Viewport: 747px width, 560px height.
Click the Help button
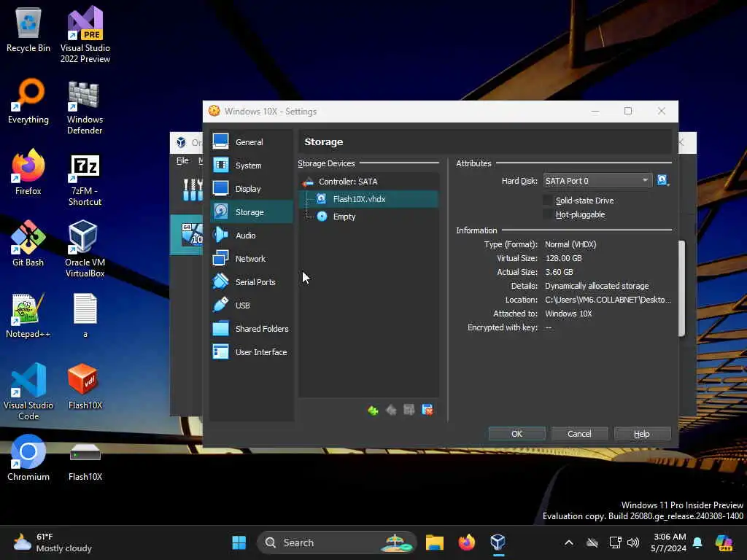tap(642, 434)
